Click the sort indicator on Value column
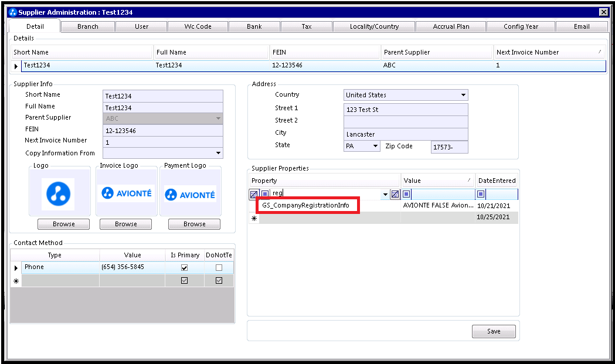Screen dimensions: 615x364 (x=469, y=180)
